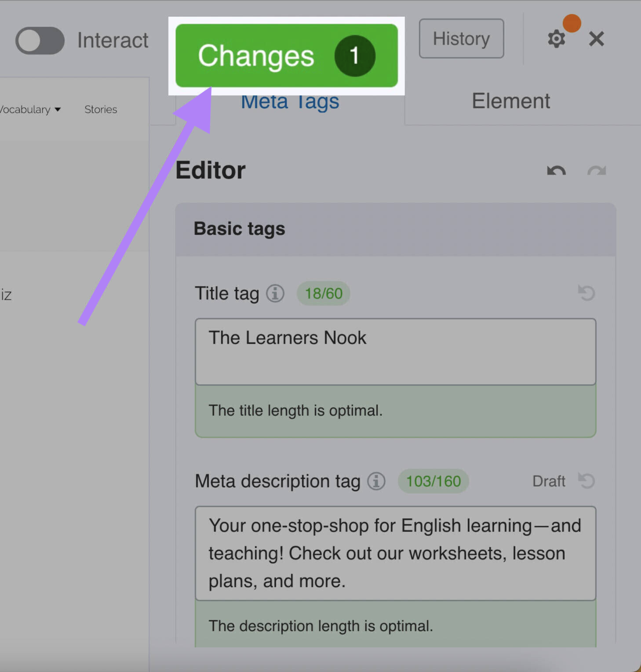This screenshot has width=641, height=672.
Task: Click into the Title tag text field
Action: (395, 351)
